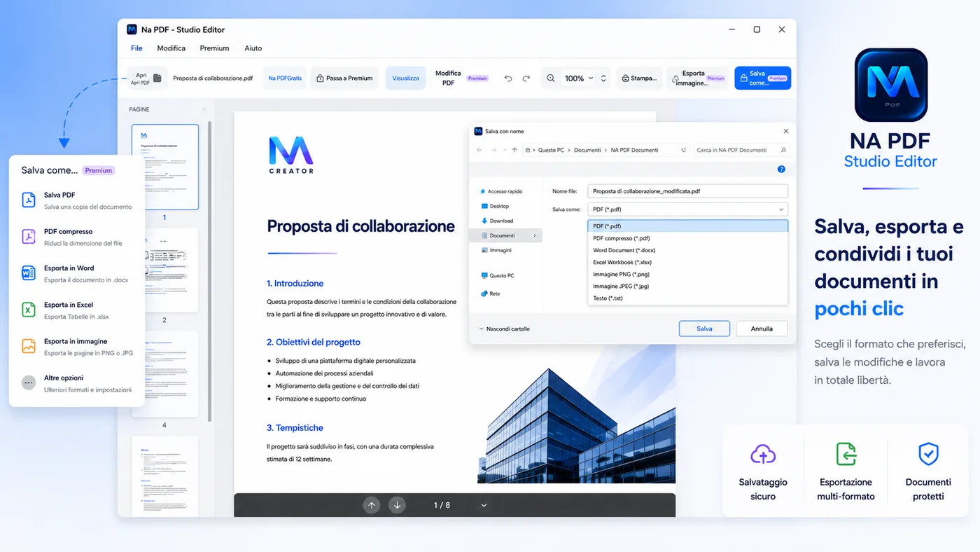
Task: Select the Word Document (*.docx) format
Action: coord(687,250)
